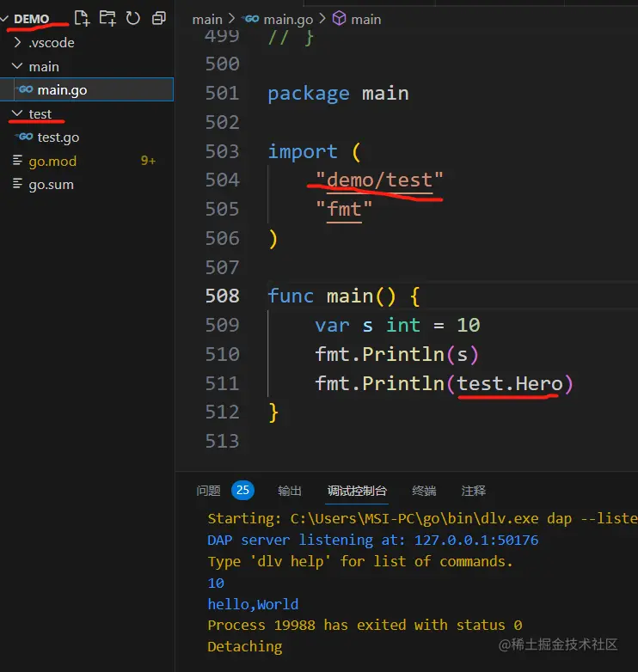This screenshot has width=638, height=672.
Task: Click the Go icon beside test.go
Action: tap(25, 137)
